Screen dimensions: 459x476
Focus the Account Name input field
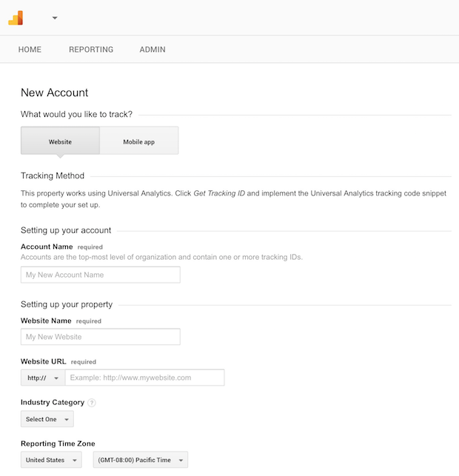pyautogui.click(x=101, y=275)
